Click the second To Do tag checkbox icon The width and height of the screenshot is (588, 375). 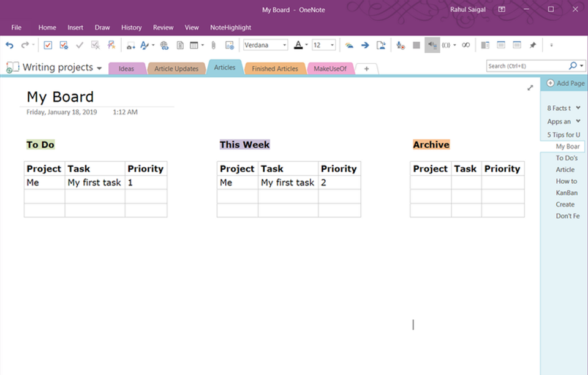(64, 45)
